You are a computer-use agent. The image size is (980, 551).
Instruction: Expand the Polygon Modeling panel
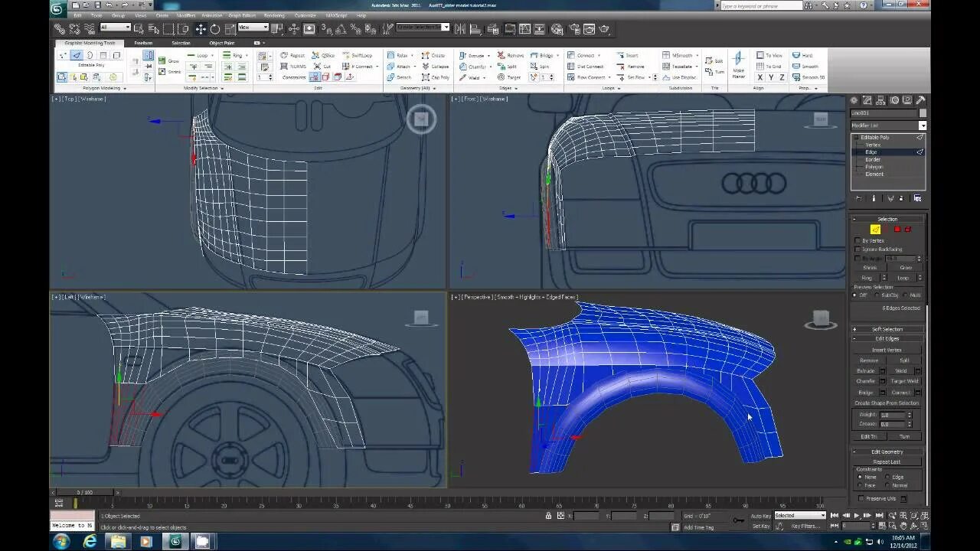pyautogui.click(x=104, y=88)
